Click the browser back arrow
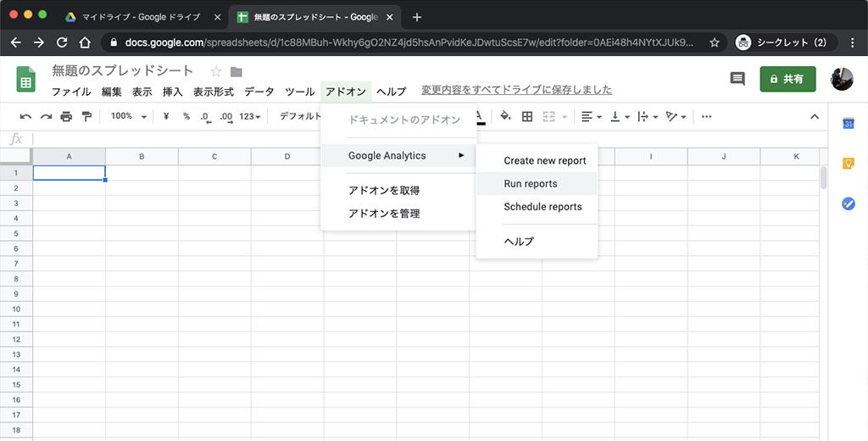This screenshot has width=868, height=441. (x=15, y=42)
